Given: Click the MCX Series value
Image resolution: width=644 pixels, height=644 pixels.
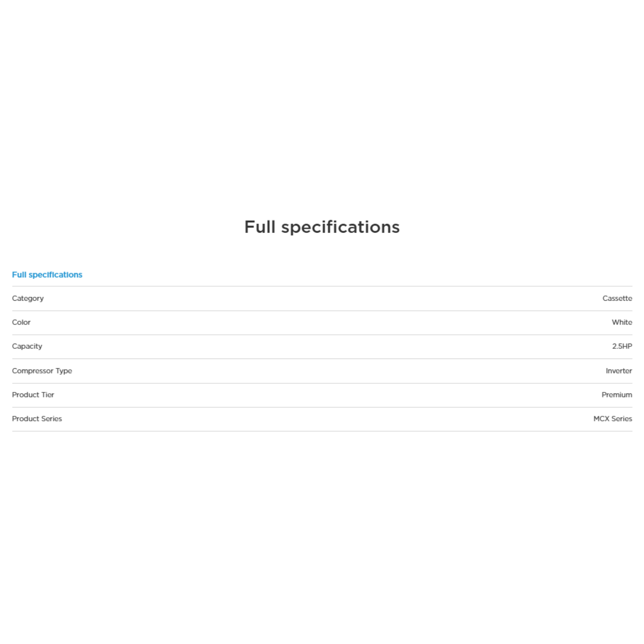Looking at the screenshot, I should 612,419.
